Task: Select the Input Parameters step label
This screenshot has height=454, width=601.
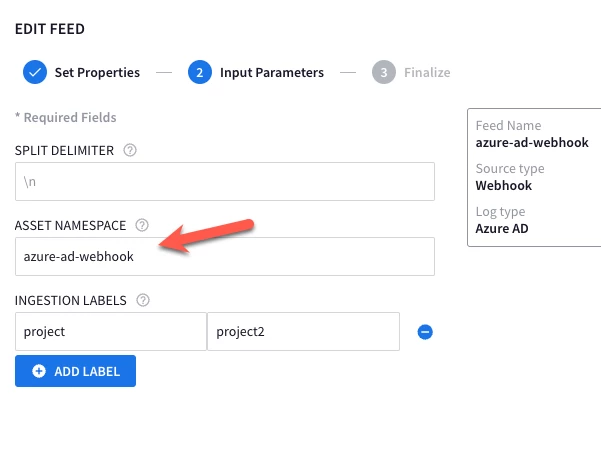Action: tap(272, 72)
